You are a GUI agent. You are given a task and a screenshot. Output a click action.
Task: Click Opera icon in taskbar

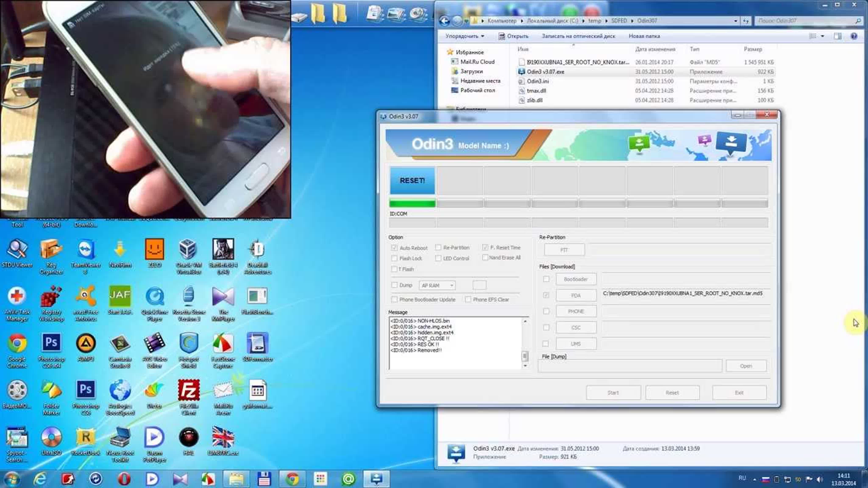(x=124, y=479)
